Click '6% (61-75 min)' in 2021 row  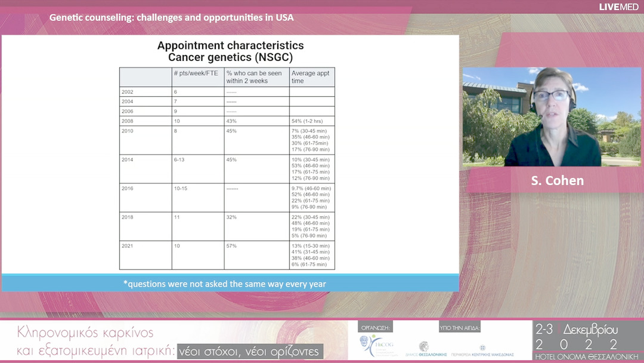[x=309, y=264]
